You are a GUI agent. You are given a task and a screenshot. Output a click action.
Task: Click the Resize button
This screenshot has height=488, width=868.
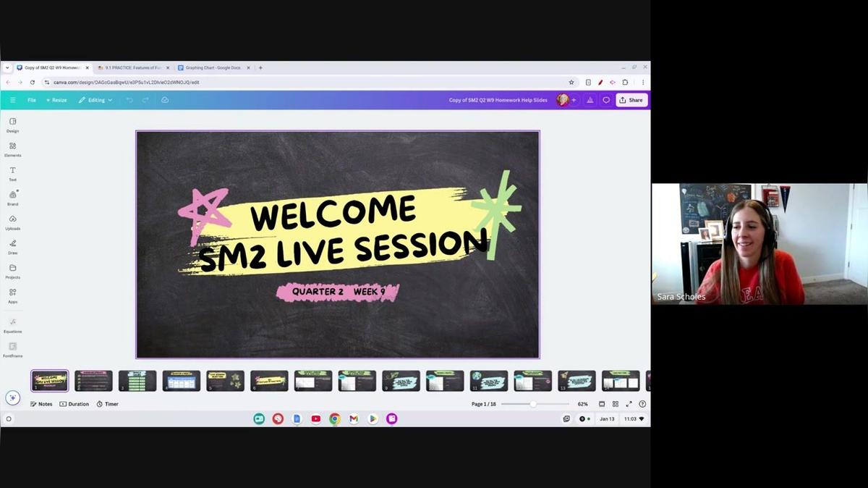point(56,100)
